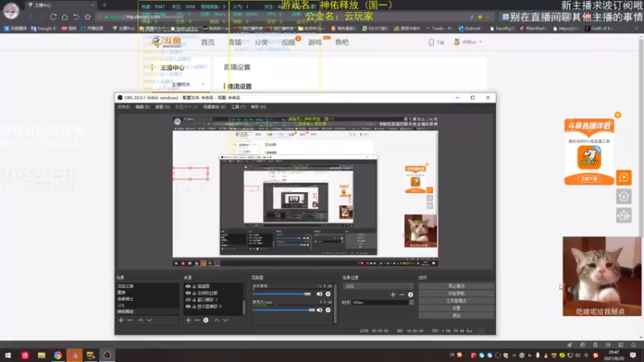The image size is (644, 362).
Task: Click OBS 退出 exit button
Action: tap(456, 315)
